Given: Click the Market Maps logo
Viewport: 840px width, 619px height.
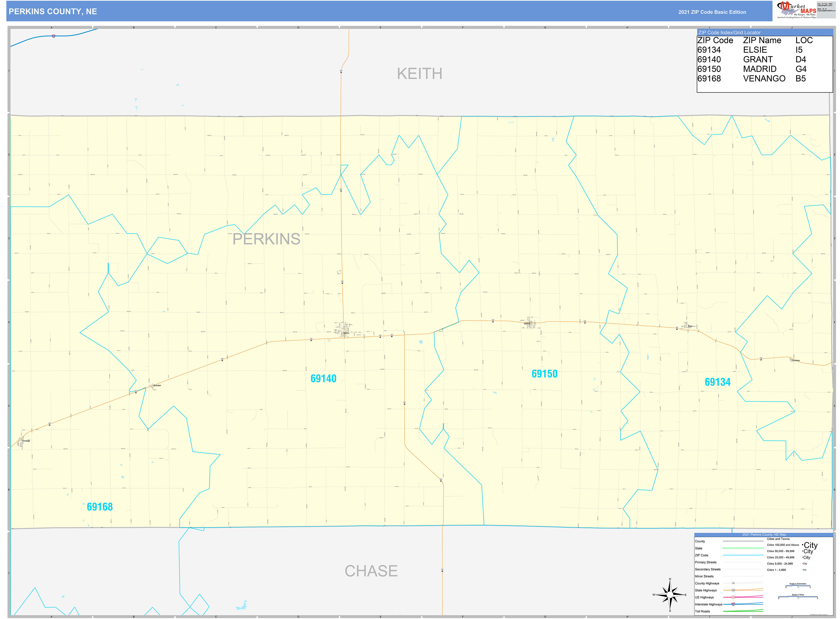Looking at the screenshot, I should (796, 10).
